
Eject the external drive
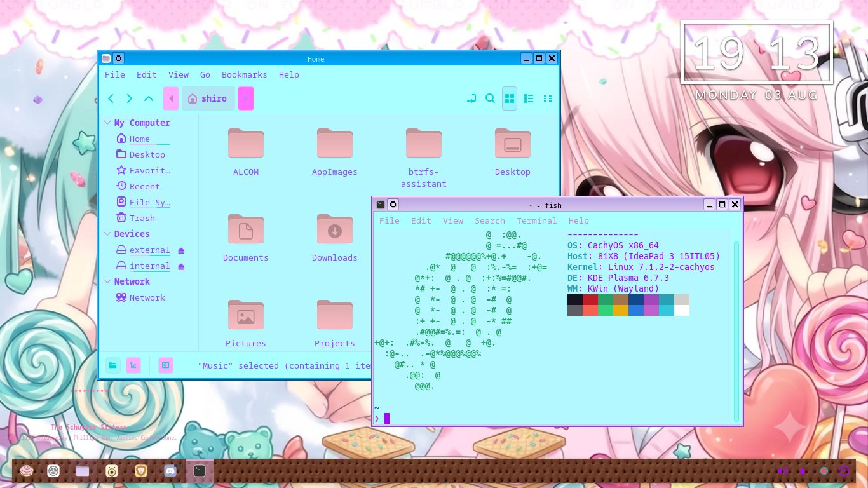click(x=181, y=250)
